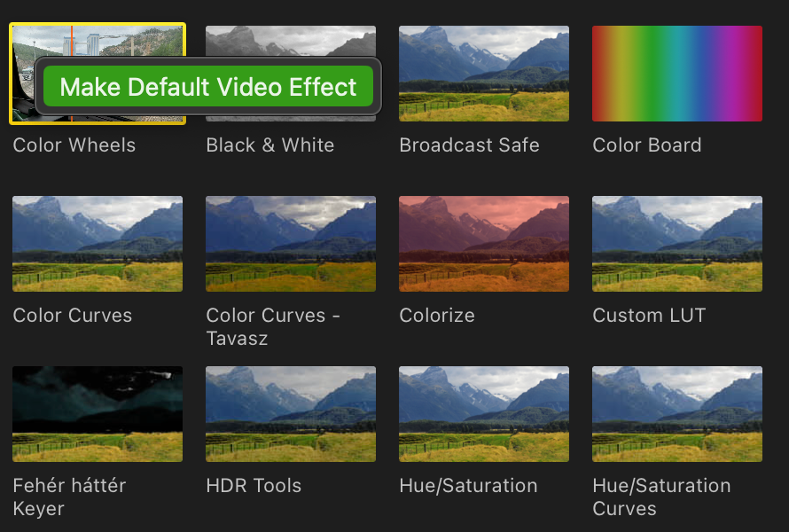789x532 pixels.
Task: Click the Black & White label
Action: pos(270,145)
